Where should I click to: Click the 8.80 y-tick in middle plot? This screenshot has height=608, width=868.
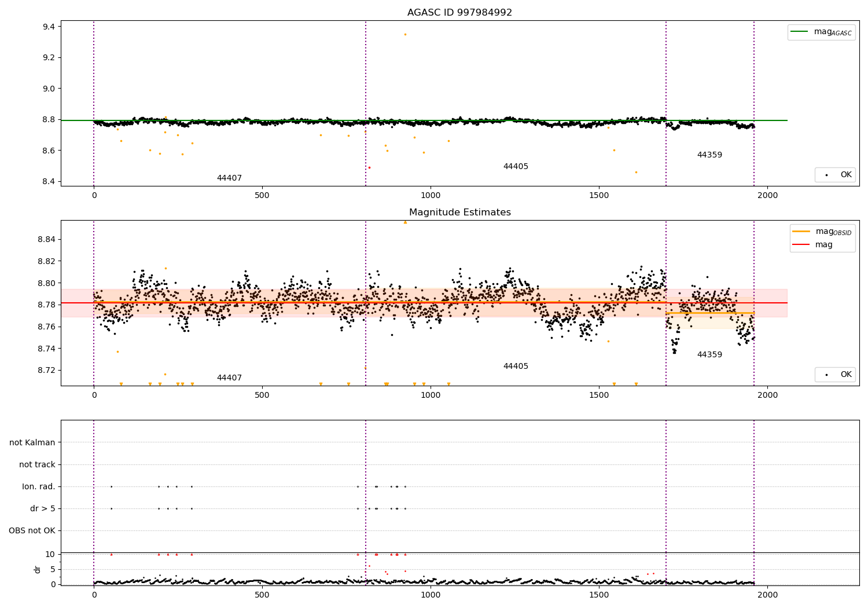tap(47, 283)
